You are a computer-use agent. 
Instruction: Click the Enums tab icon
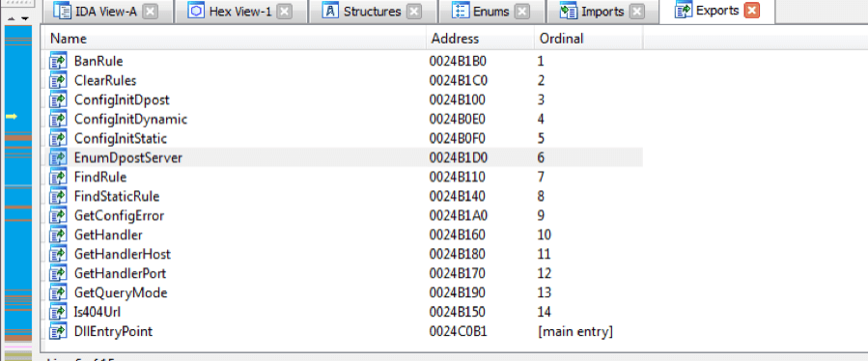461,11
